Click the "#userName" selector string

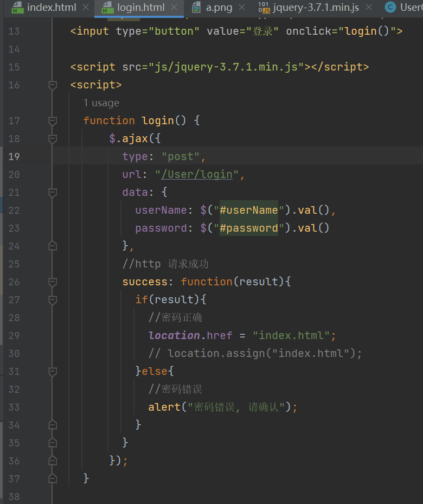point(249,210)
